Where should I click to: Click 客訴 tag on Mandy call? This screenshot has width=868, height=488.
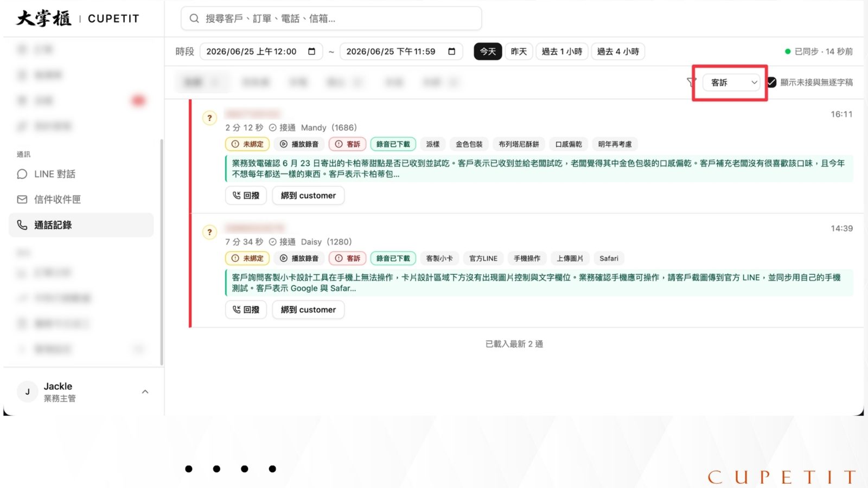[348, 144]
